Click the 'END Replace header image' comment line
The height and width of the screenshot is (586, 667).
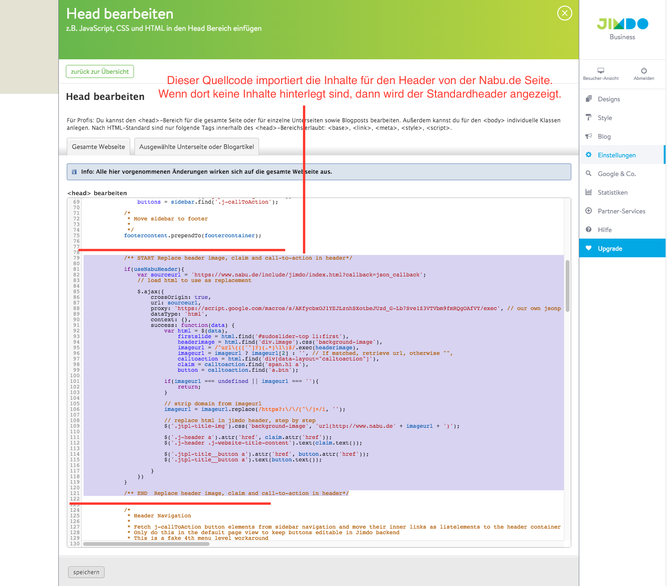pyautogui.click(x=236, y=493)
